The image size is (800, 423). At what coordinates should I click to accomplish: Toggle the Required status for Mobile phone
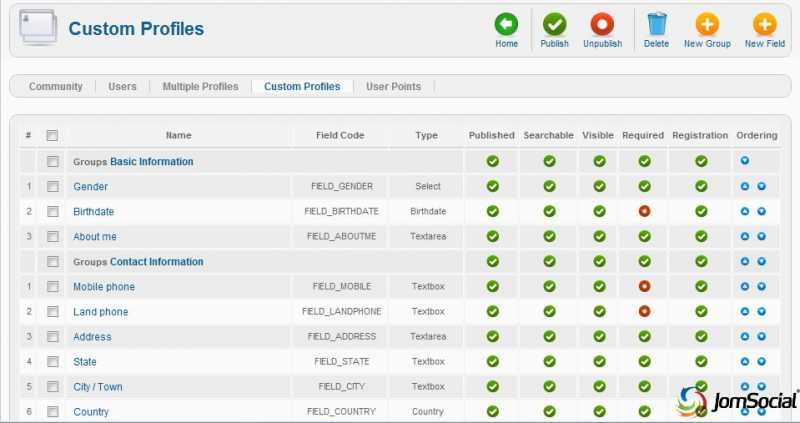click(645, 286)
